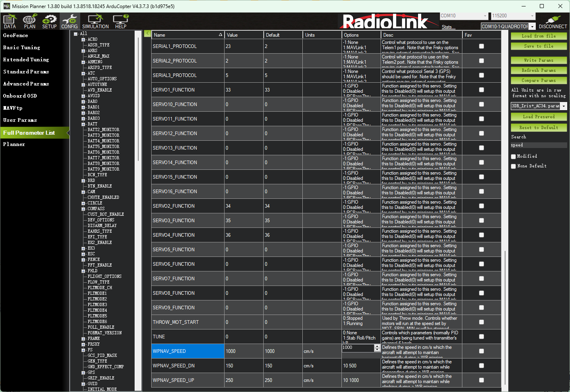Open the DATA flight data screen
The width and height of the screenshot is (570, 392).
[10, 21]
